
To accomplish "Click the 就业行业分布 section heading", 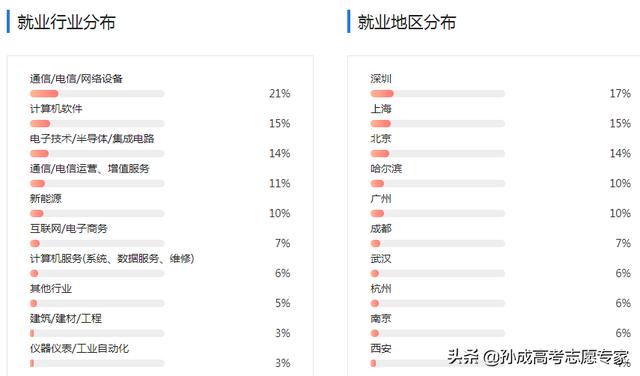I will (66, 22).
